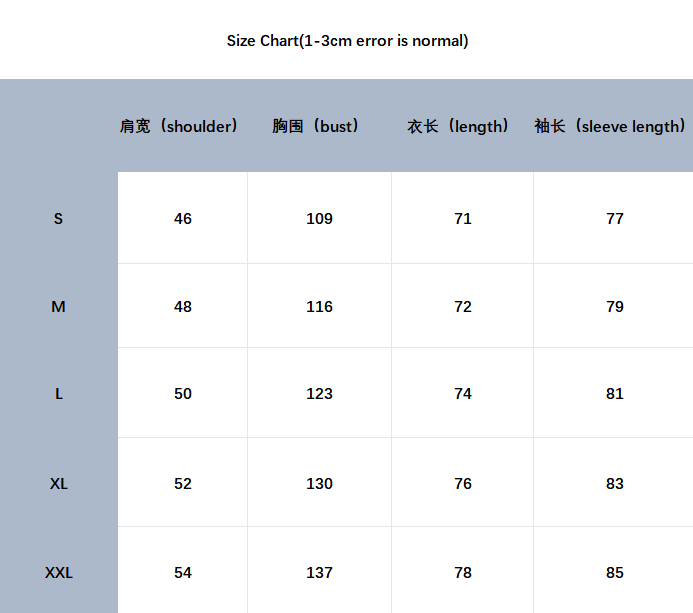Click the Size Chart title text
This screenshot has width=693, height=613.
(x=347, y=41)
